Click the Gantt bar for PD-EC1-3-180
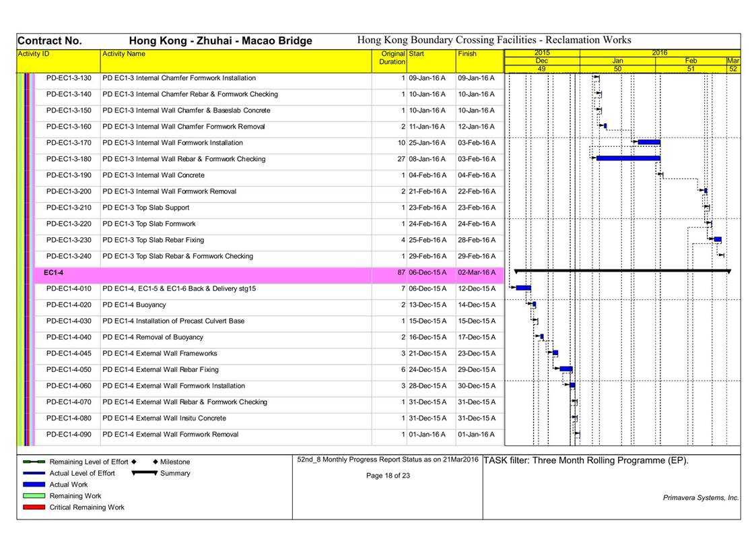 (x=628, y=158)
